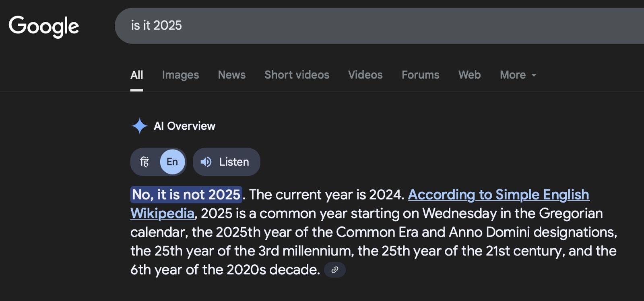
Task: Switch to the Images tab
Action: 180,75
